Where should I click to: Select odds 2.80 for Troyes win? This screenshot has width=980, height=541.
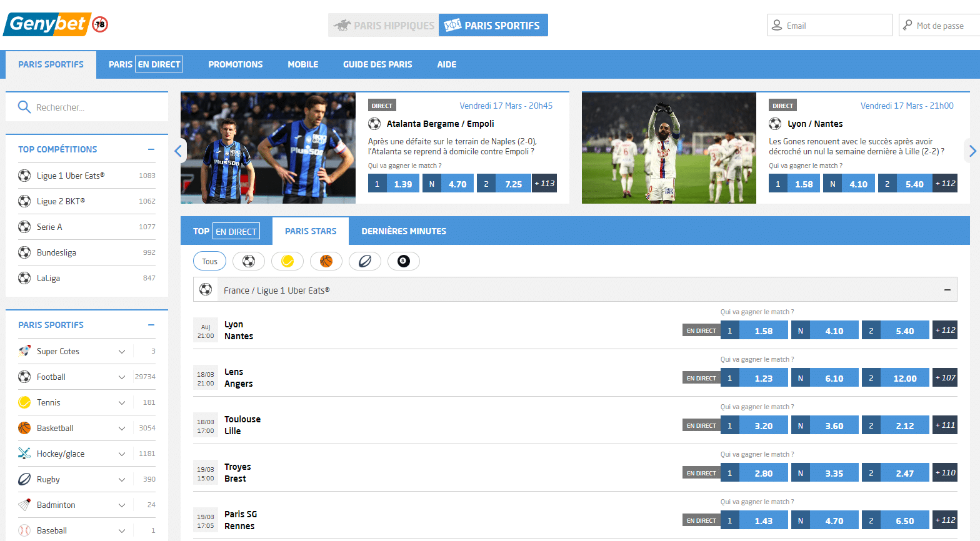click(x=754, y=474)
